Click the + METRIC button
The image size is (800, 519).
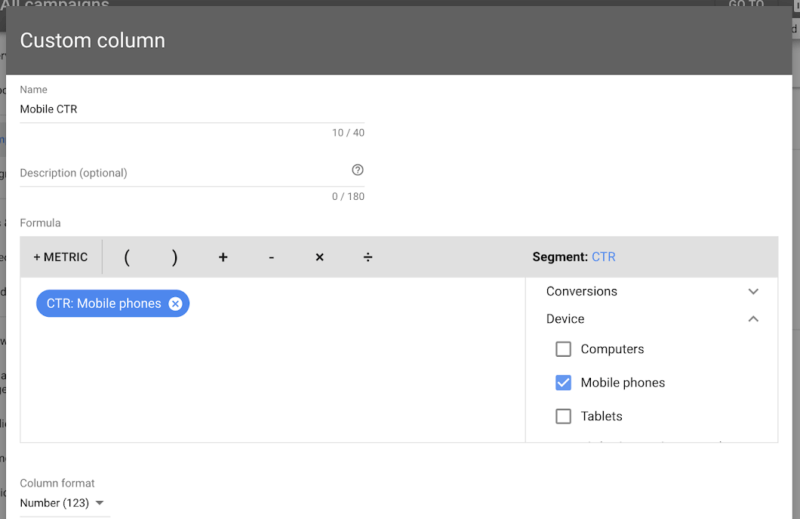pyautogui.click(x=61, y=257)
